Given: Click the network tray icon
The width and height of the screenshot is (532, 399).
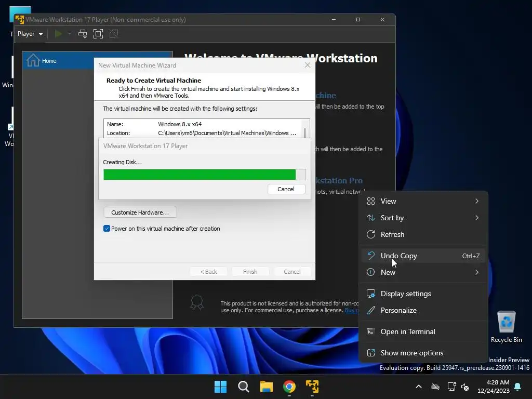Looking at the screenshot, I should (451, 387).
